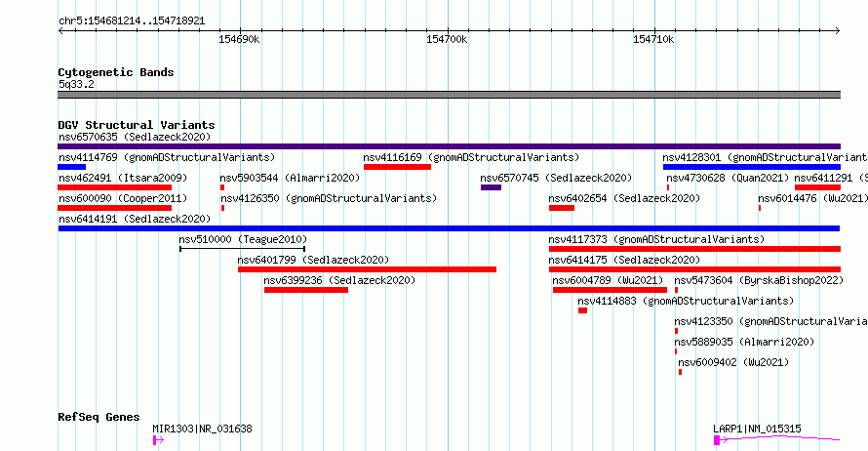Viewport: 868px width, 451px height.
Task: Click the black nsv510000 interval line
Action: coord(243,249)
